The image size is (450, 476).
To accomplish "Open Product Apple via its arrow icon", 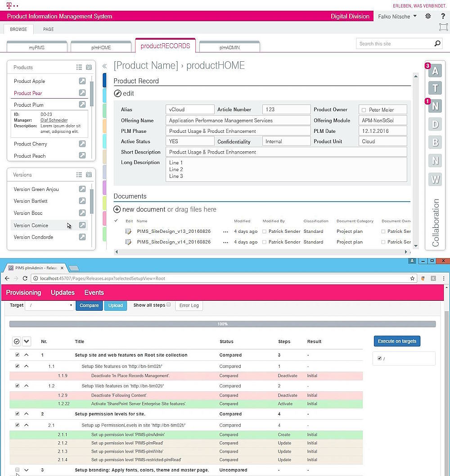I will pos(82,81).
